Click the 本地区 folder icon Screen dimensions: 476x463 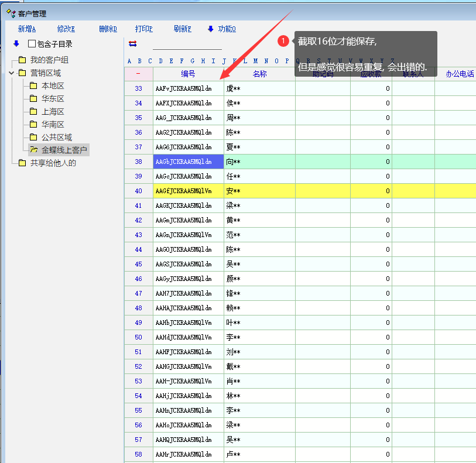(33, 86)
